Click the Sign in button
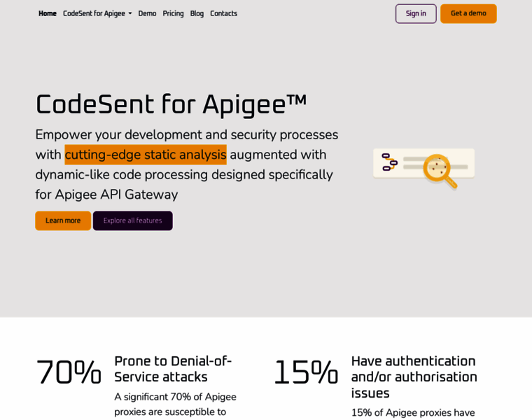Viewport: 532px width, 420px height. pos(416,13)
